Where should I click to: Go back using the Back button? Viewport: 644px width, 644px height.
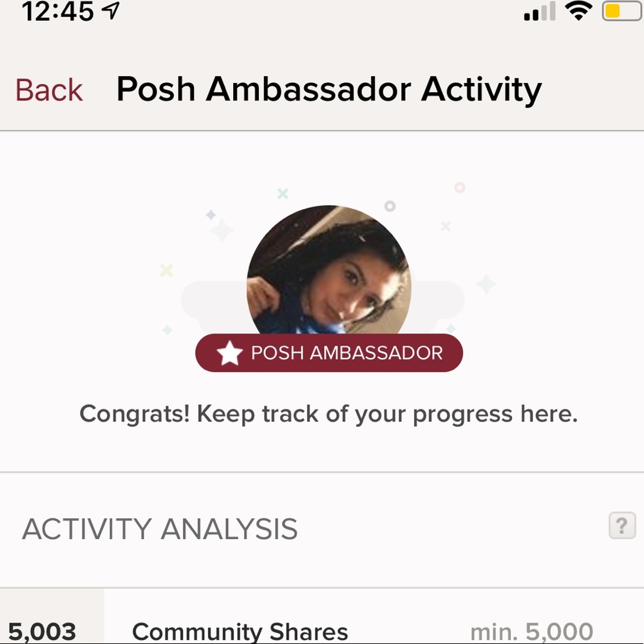tap(49, 90)
